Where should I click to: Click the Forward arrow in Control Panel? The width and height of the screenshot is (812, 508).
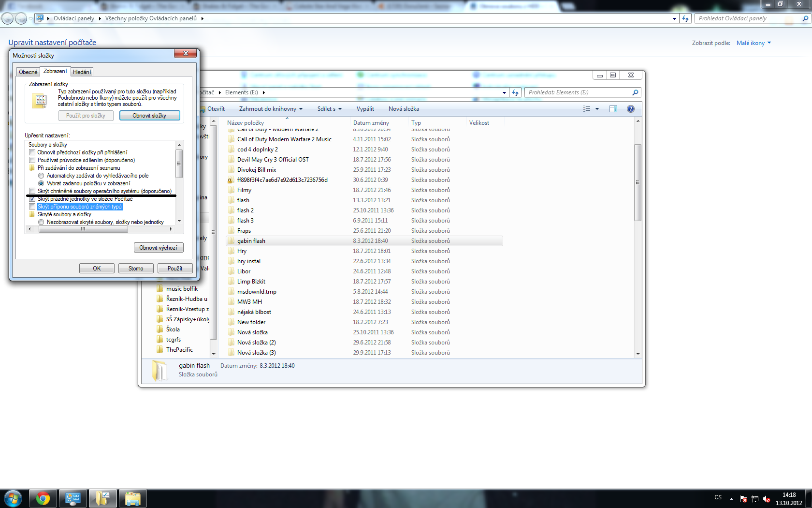21,18
